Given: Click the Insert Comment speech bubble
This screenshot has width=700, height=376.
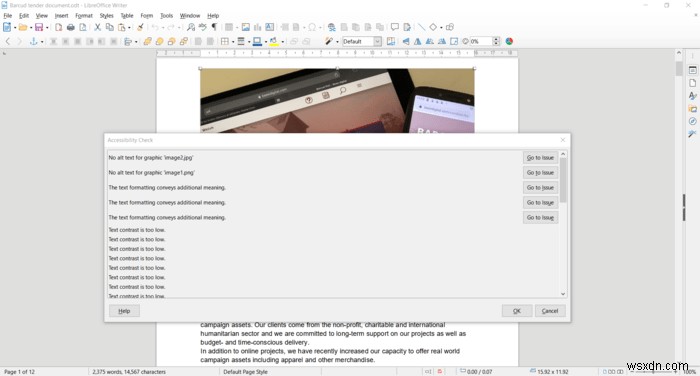Looking at the screenshot, I should point(395,27).
